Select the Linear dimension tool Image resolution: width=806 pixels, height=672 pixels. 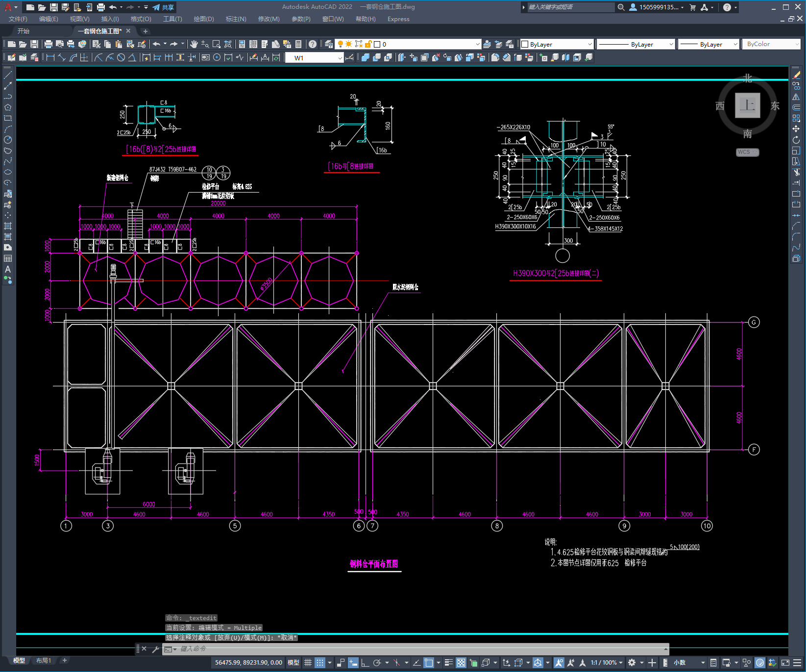50,57
